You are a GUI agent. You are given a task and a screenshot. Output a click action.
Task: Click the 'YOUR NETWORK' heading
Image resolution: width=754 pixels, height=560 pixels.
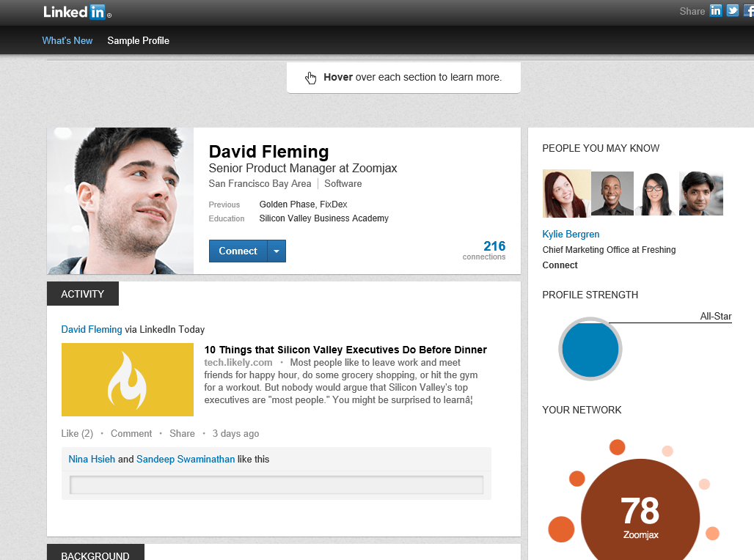[x=582, y=410]
